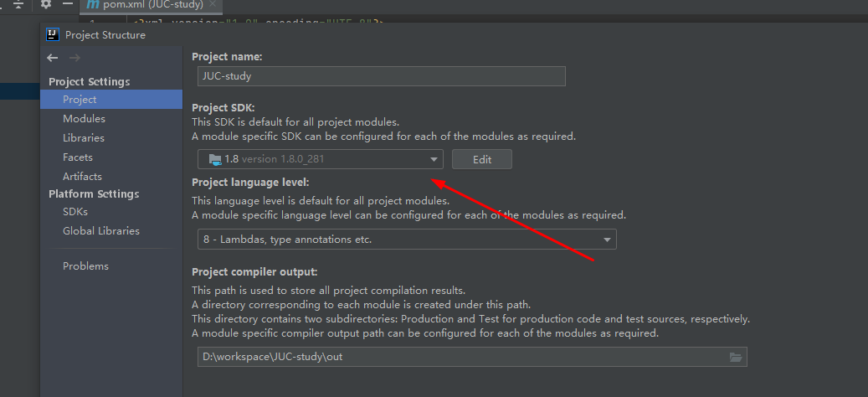Click the forward navigation arrow
This screenshot has width=868, height=397.
click(74, 58)
